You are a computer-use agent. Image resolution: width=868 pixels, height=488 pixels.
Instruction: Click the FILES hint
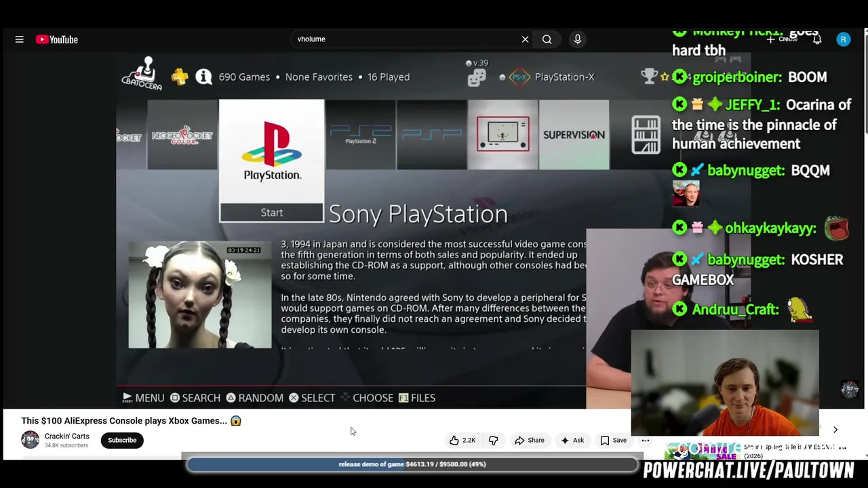tap(417, 398)
